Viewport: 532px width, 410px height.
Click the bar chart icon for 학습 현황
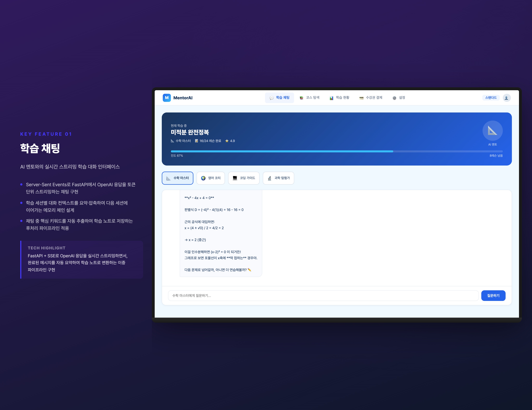[x=331, y=98]
